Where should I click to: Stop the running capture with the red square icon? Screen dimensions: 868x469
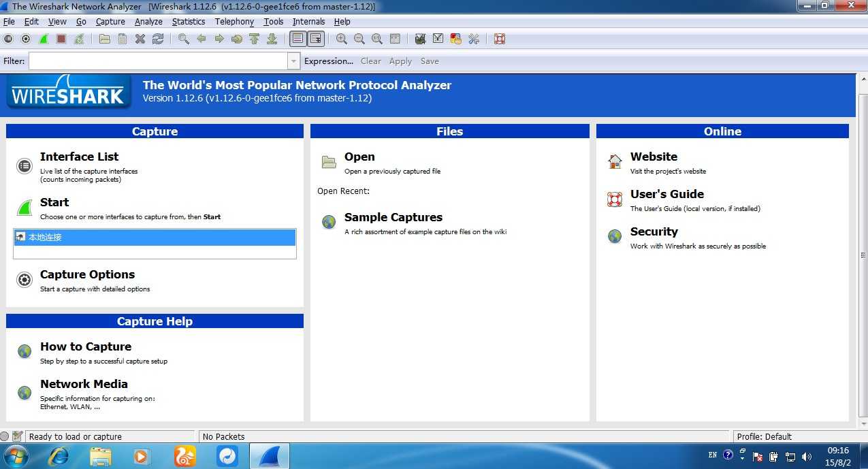click(x=61, y=39)
